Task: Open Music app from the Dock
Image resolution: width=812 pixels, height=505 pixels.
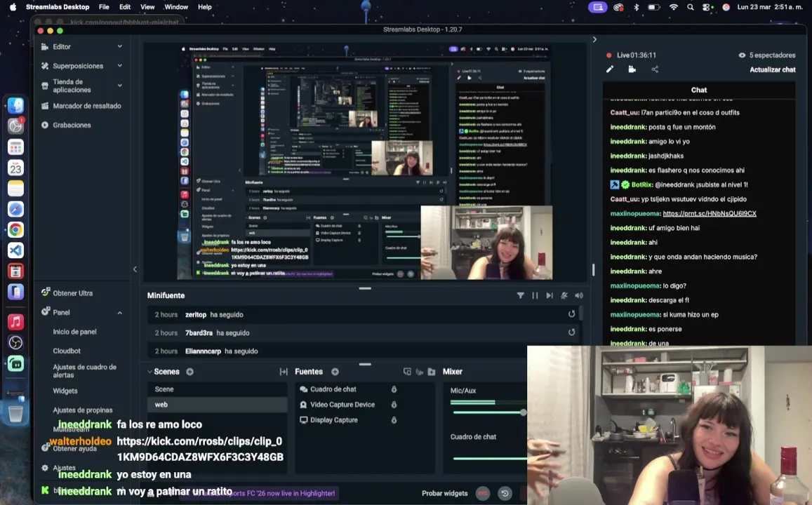Action: [15, 322]
